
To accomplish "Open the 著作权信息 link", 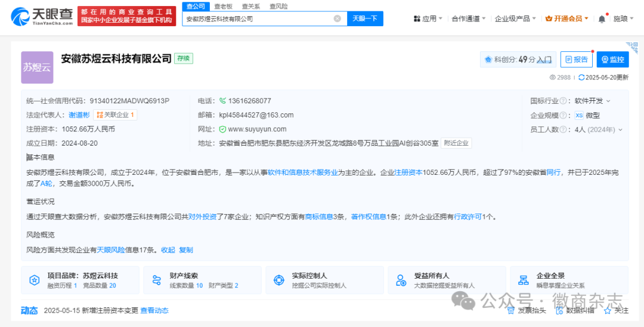I will [369, 217].
